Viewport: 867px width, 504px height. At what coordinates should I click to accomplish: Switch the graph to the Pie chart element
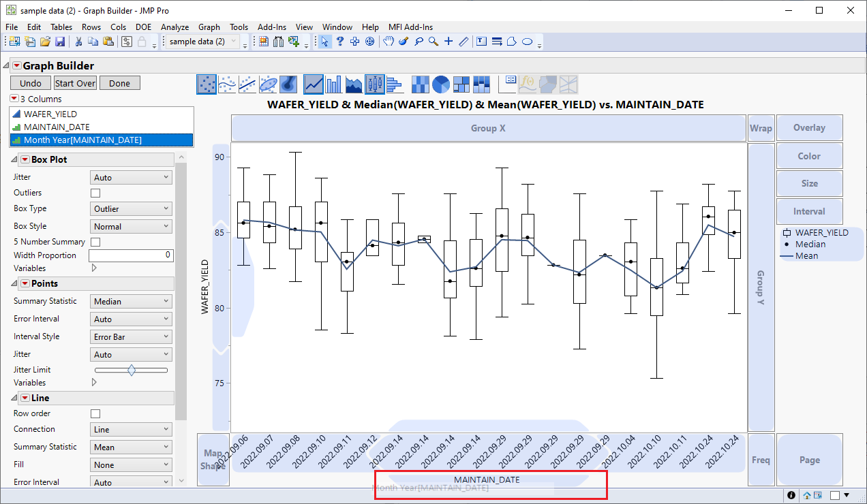tap(440, 84)
